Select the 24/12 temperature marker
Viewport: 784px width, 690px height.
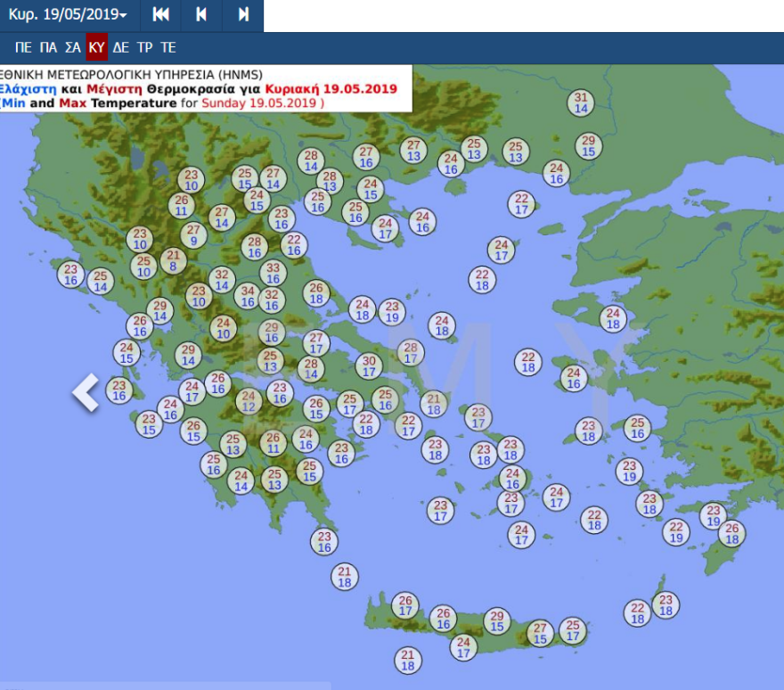click(249, 401)
